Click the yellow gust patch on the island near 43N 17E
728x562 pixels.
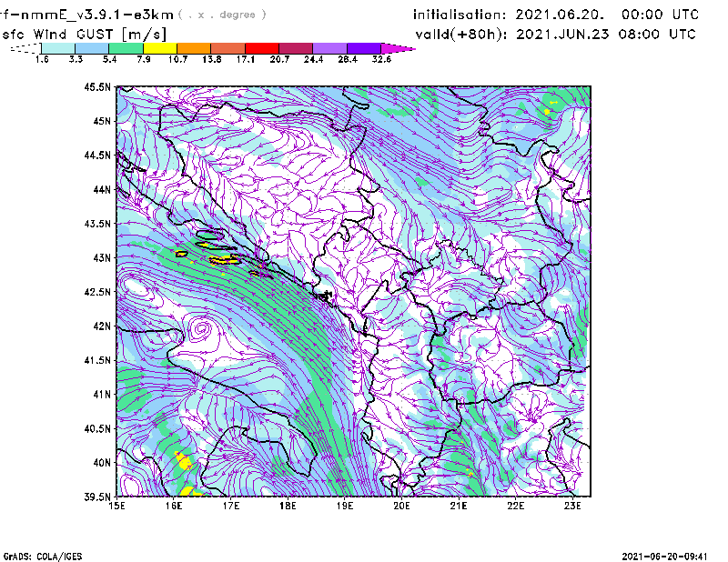225,260
